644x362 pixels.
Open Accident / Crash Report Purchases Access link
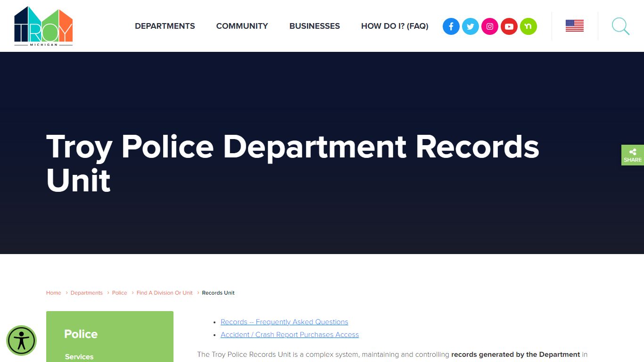(x=289, y=335)
